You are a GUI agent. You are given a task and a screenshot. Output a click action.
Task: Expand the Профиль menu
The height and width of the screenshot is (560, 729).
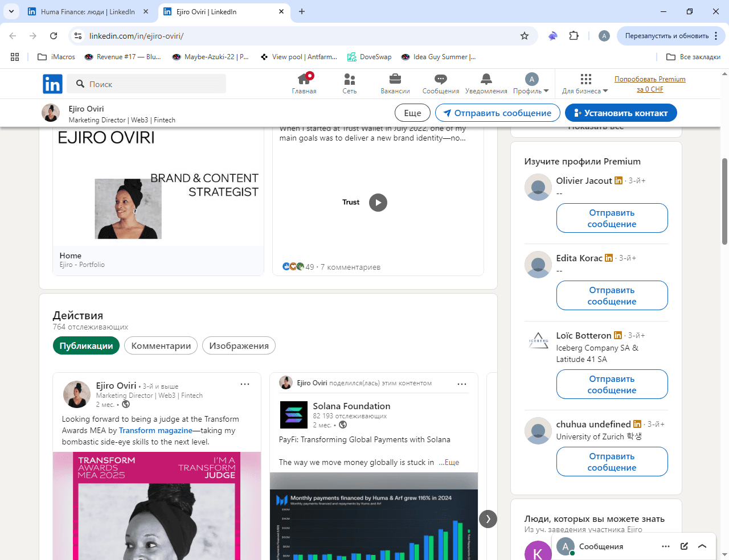531,84
